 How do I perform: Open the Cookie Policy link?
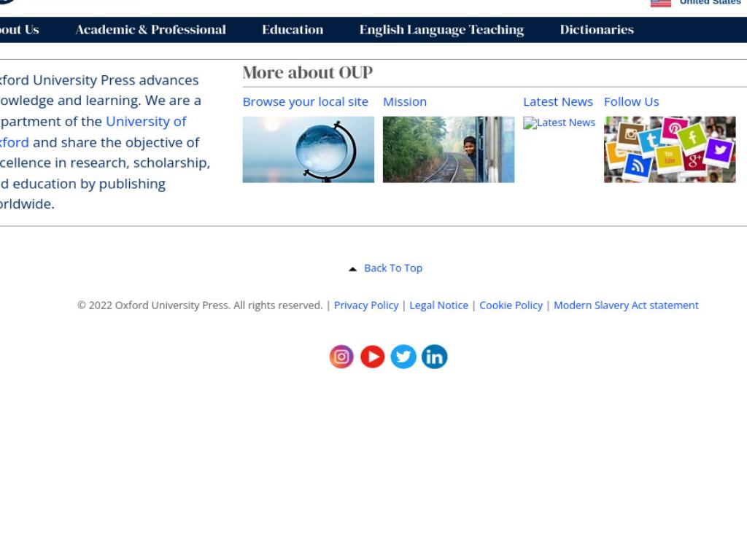coord(511,306)
